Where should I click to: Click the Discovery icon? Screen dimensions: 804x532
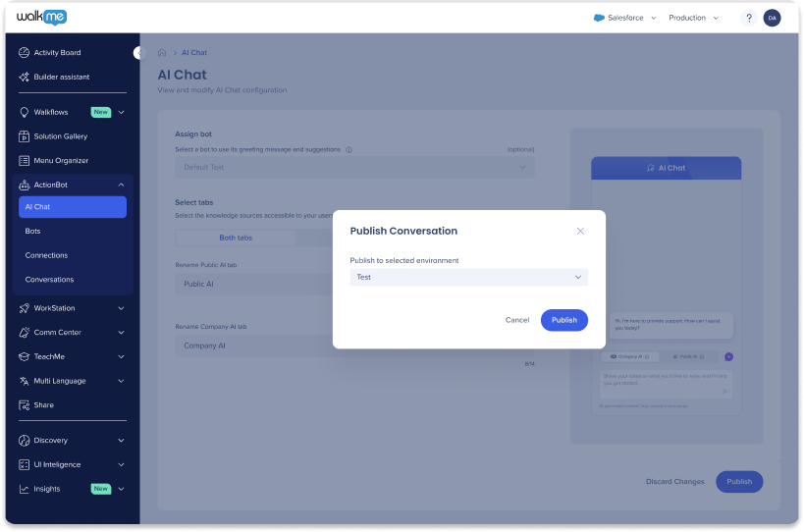point(25,441)
